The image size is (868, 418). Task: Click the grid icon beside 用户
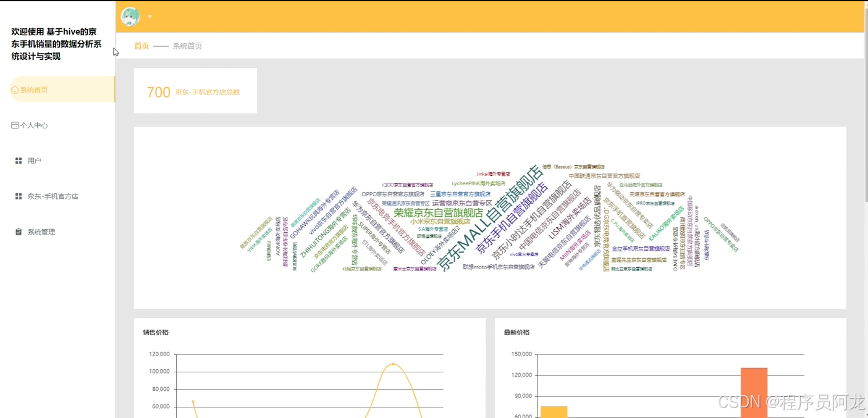pyautogui.click(x=19, y=161)
